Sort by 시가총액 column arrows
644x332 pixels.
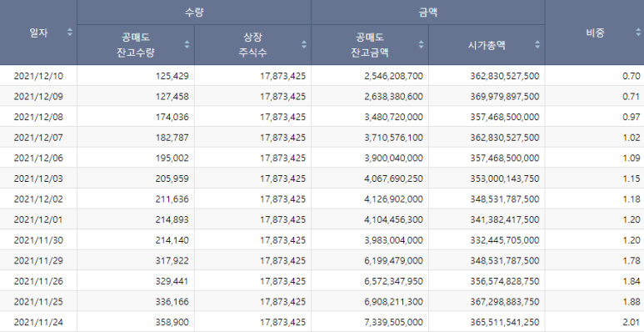pyautogui.click(x=537, y=44)
